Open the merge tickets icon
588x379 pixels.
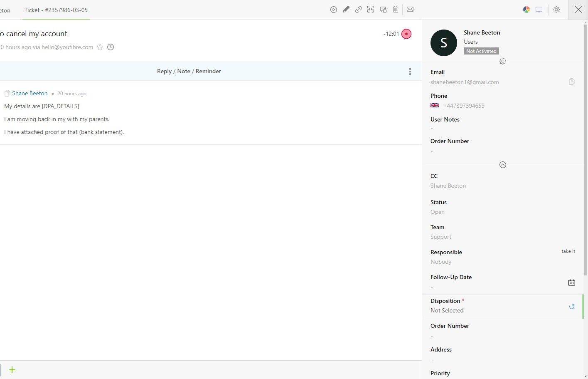[370, 9]
